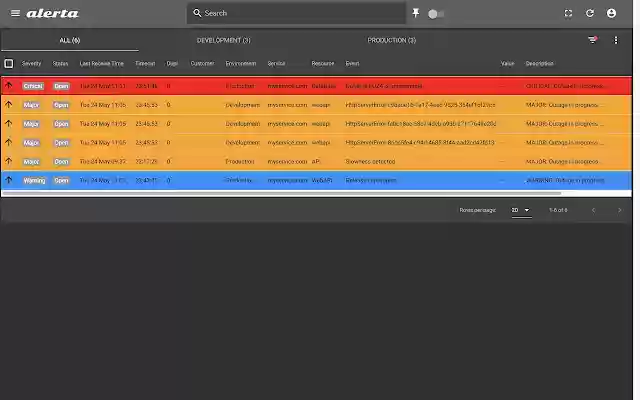Click the trend arrow on Slowness detected row

click(x=9, y=161)
